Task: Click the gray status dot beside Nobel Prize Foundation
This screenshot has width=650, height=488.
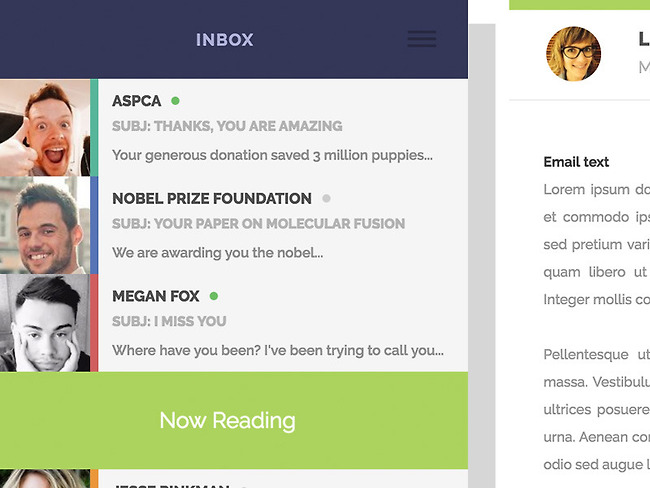Action: click(326, 198)
